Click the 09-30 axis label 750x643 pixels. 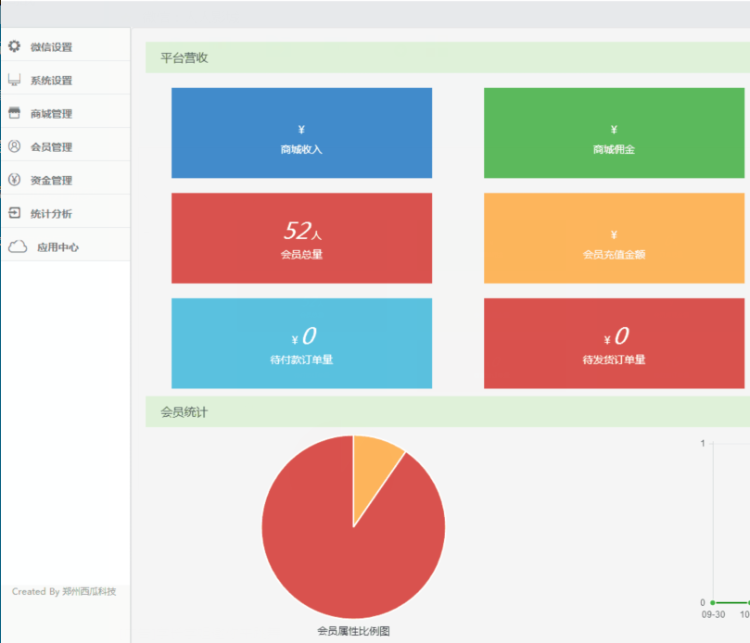pos(713,614)
